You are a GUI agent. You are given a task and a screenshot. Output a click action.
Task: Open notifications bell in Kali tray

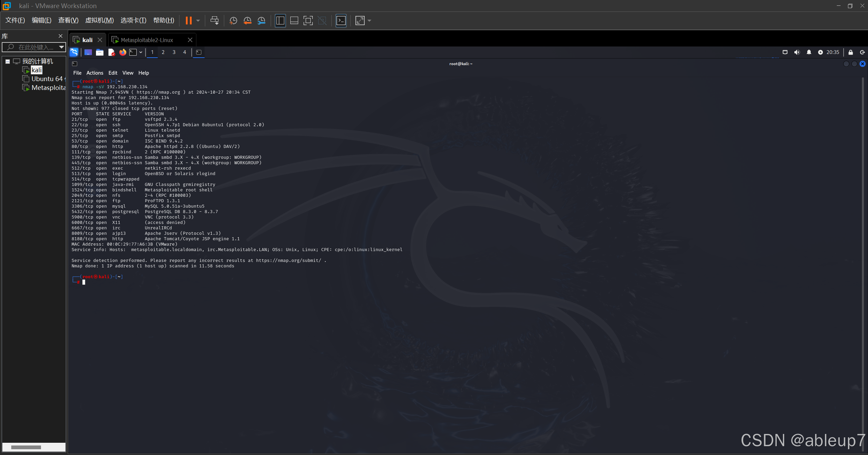(809, 52)
